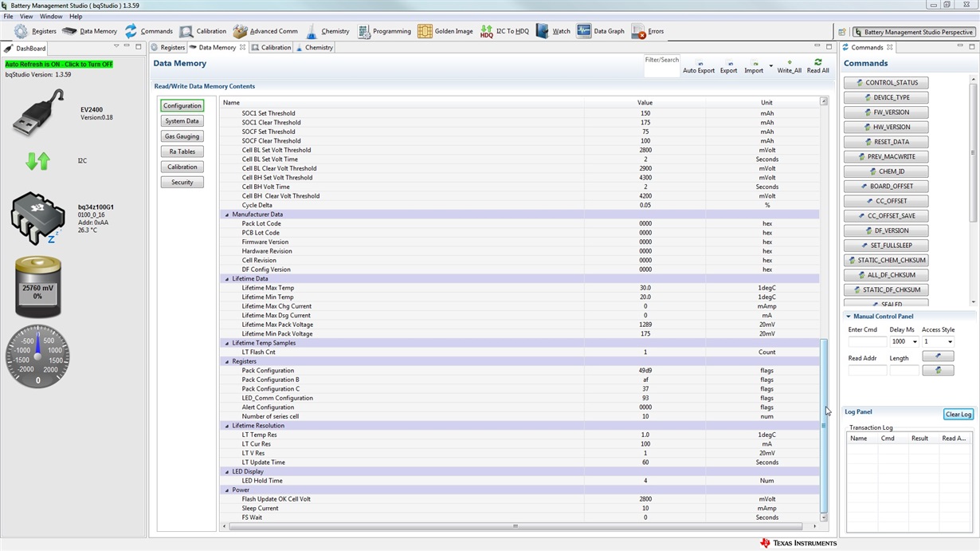Open Data Memory from the main toolbar

click(89, 31)
